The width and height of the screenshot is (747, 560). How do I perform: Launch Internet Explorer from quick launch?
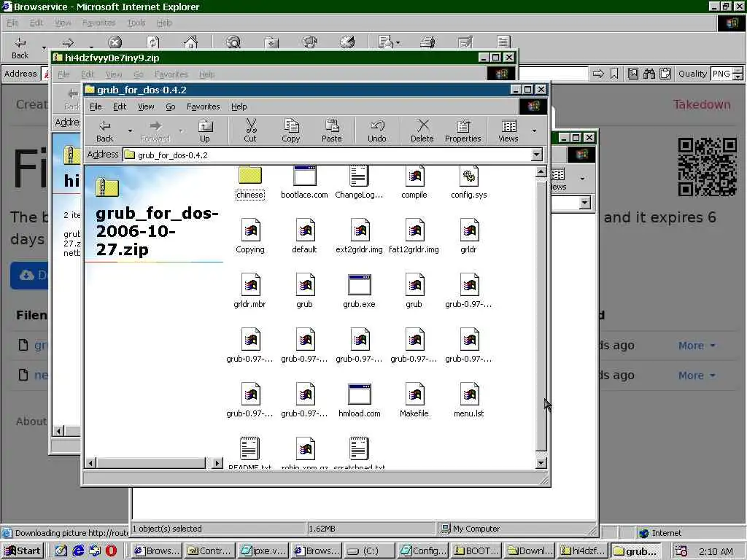pyautogui.click(x=78, y=551)
